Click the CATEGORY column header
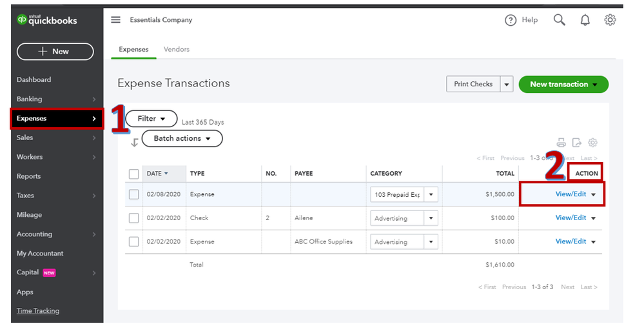 [386, 174]
